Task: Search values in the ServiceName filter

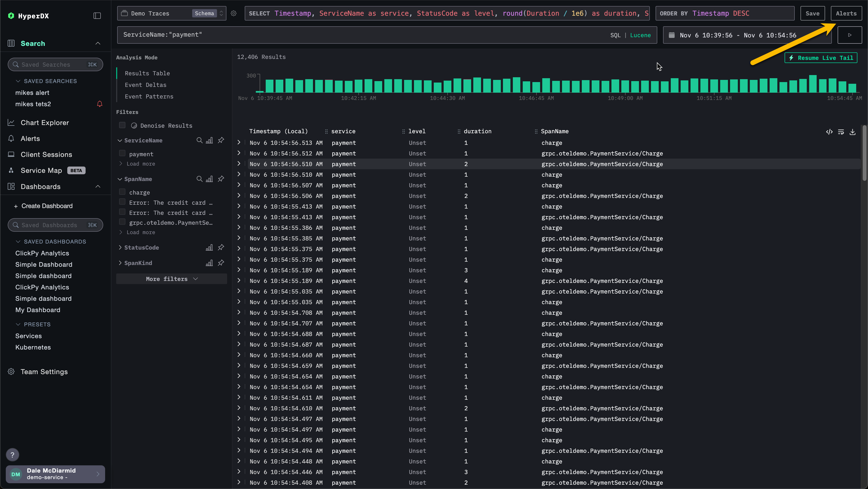Action: pos(199,140)
